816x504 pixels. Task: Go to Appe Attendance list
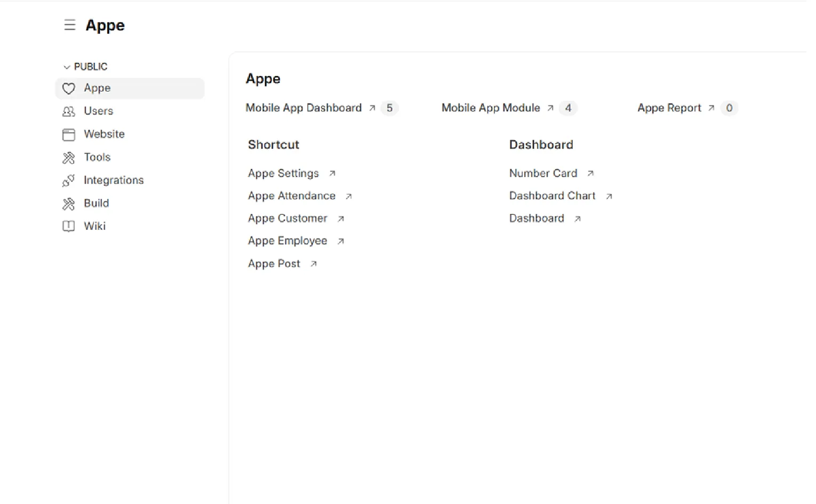pos(292,196)
